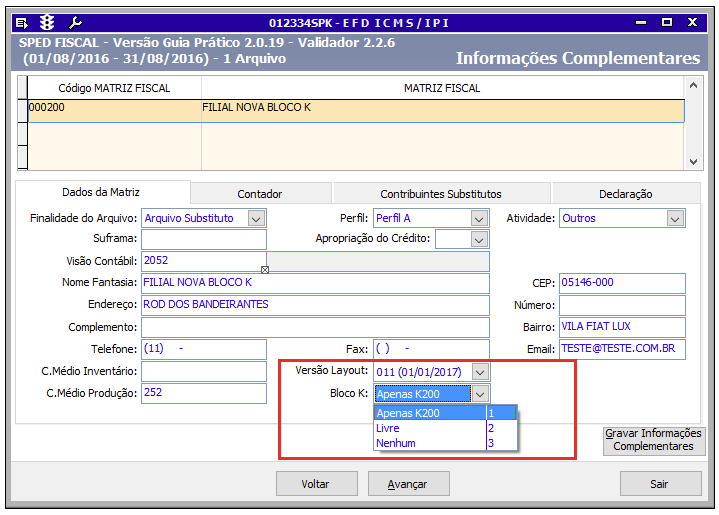Screen dimensions: 719x515
Task: Click the Avançar button
Action: click(x=408, y=484)
